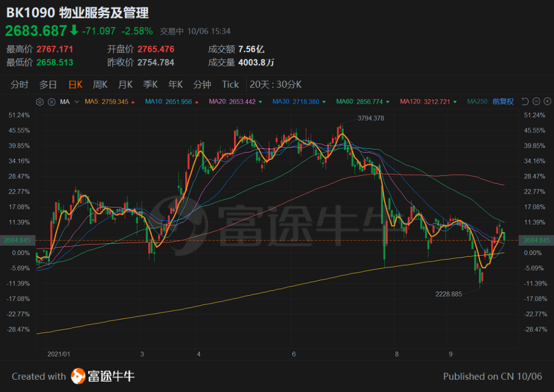Image resolution: width=554 pixels, height=392 pixels.
Task: Reset chart view with the undo arrow icon
Action: (x=525, y=102)
